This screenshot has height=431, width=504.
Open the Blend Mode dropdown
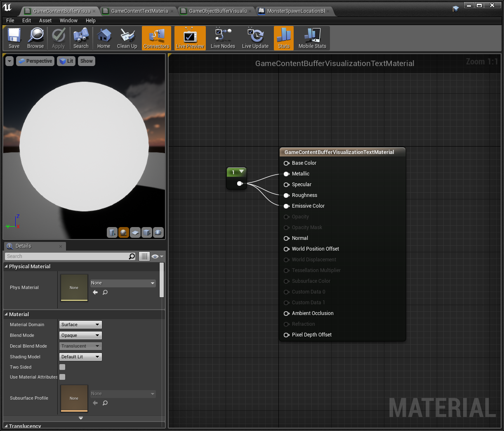click(80, 335)
